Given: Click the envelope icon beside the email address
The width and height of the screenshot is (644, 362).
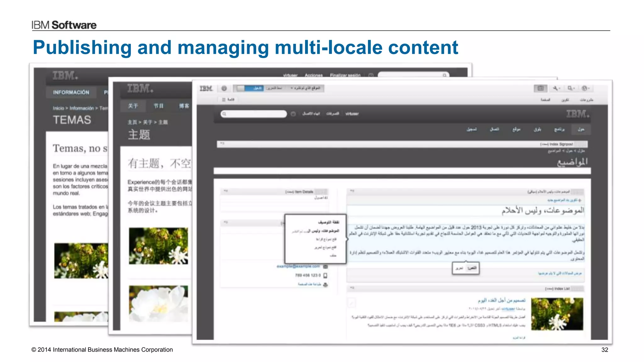Looking at the screenshot, I should click(x=325, y=266).
